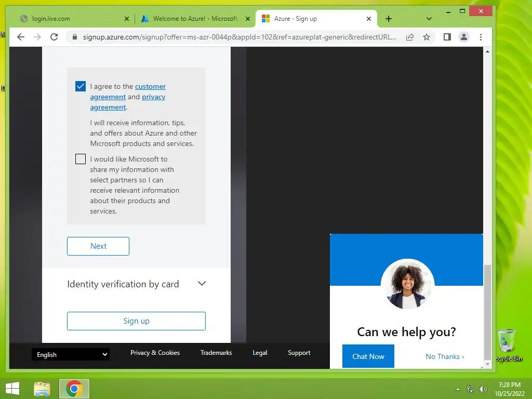Reload the Azure sign up page

(x=54, y=37)
